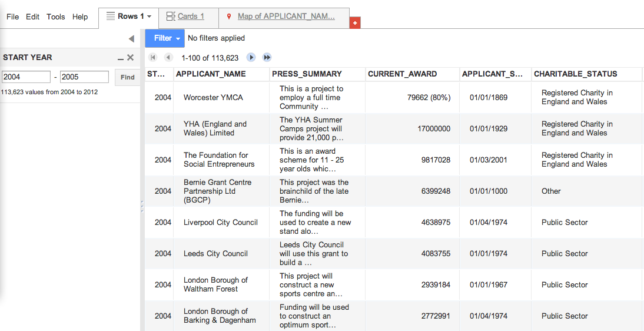Click award value 4638975
Screen dimensions: 644x331
click(436, 223)
